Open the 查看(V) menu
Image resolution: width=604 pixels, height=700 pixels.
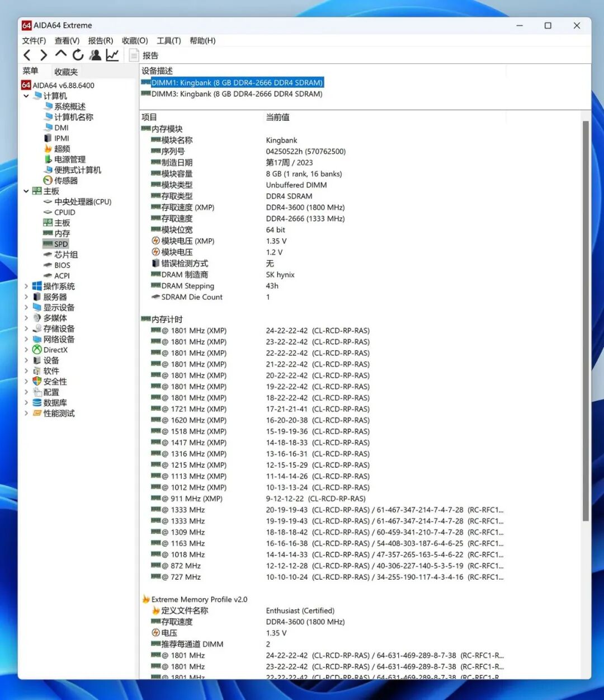tap(67, 41)
